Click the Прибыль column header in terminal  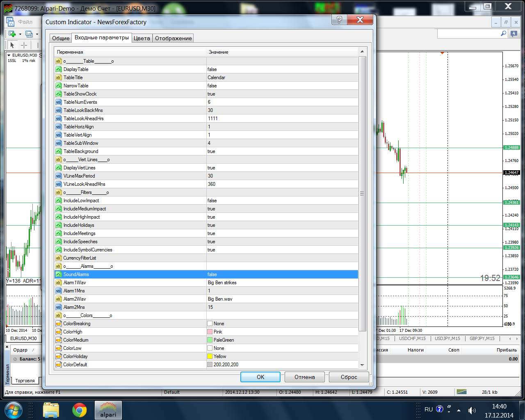pyautogui.click(x=507, y=350)
